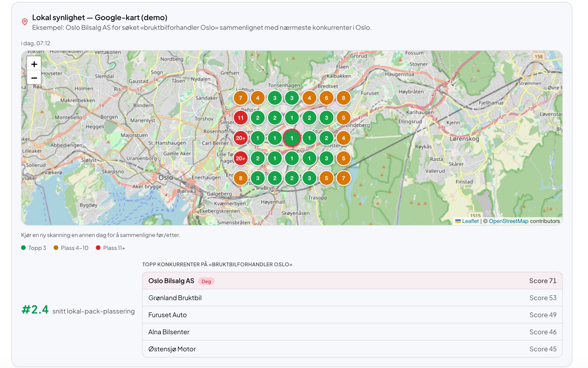Viewport: 588px width, 368px height.
Task: Select the orange 4 marker left of rank 6
Action: [x=310, y=98]
